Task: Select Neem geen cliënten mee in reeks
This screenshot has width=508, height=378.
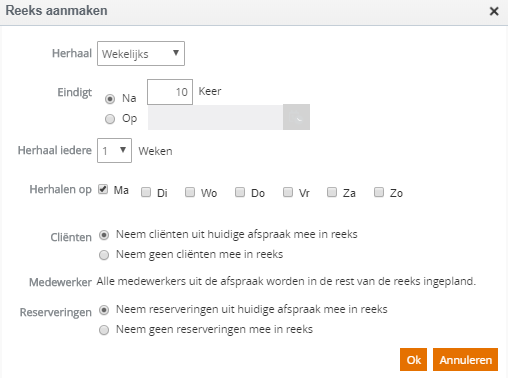Action: pyautogui.click(x=104, y=255)
